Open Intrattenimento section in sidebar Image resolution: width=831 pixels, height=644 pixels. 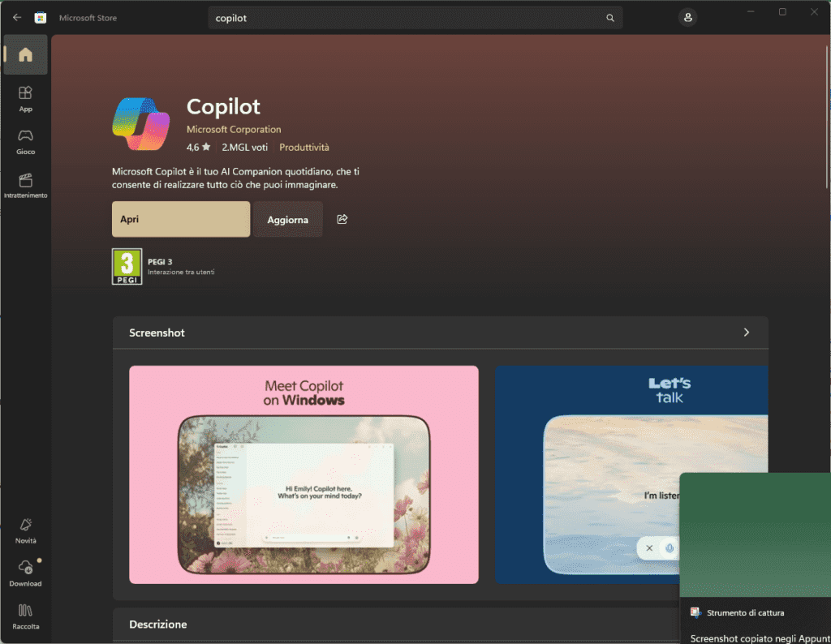25,185
